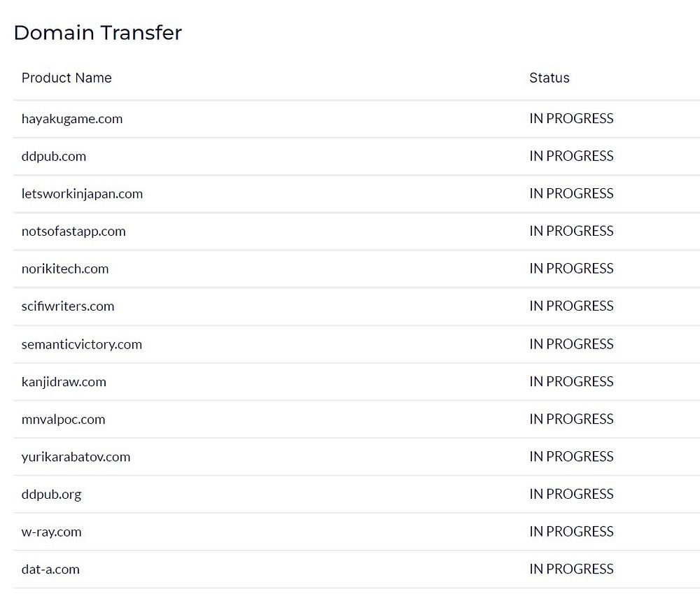Select the norikitech.com row
This screenshot has width=700, height=610.
point(65,269)
